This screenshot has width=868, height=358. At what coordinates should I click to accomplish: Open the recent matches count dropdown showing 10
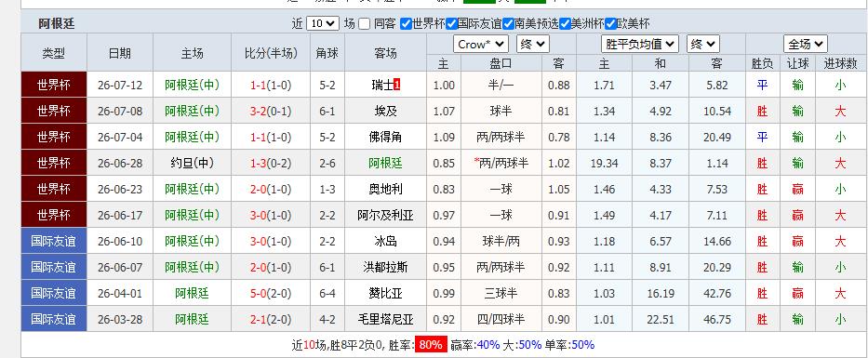[323, 24]
